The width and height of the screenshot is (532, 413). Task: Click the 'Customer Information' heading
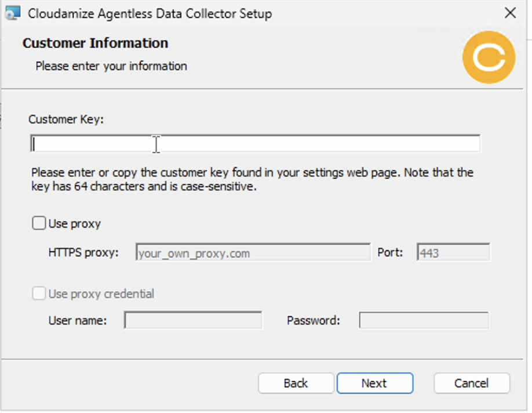click(96, 43)
